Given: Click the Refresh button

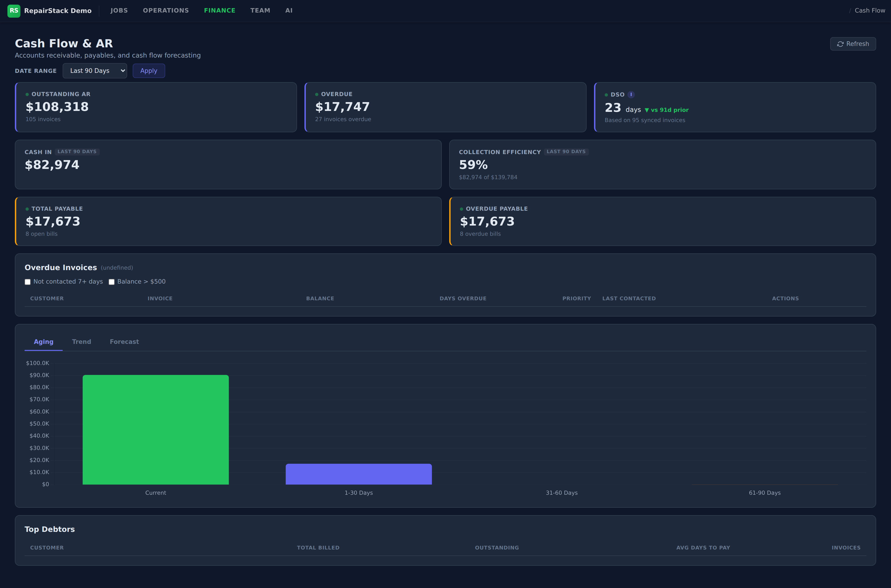Looking at the screenshot, I should [853, 44].
